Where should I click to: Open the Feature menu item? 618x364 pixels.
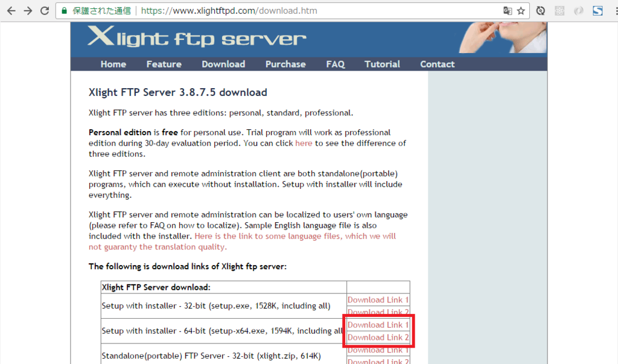[164, 64]
